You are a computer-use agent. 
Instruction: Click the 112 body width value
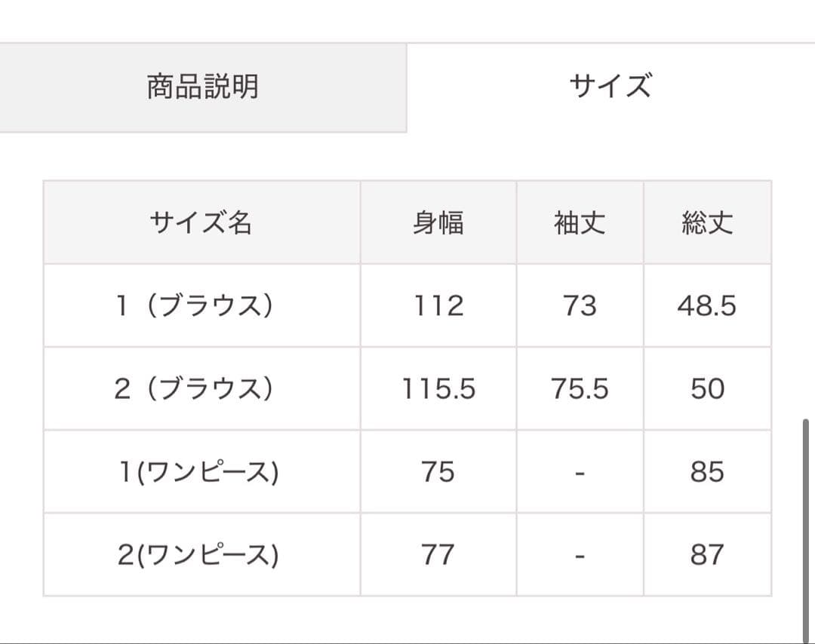pos(438,306)
